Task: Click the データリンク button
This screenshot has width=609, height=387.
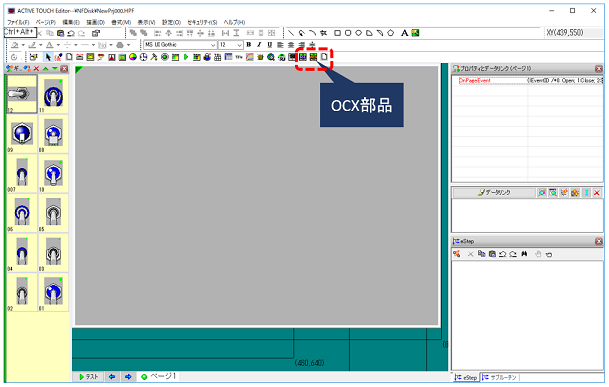Action: click(x=494, y=192)
